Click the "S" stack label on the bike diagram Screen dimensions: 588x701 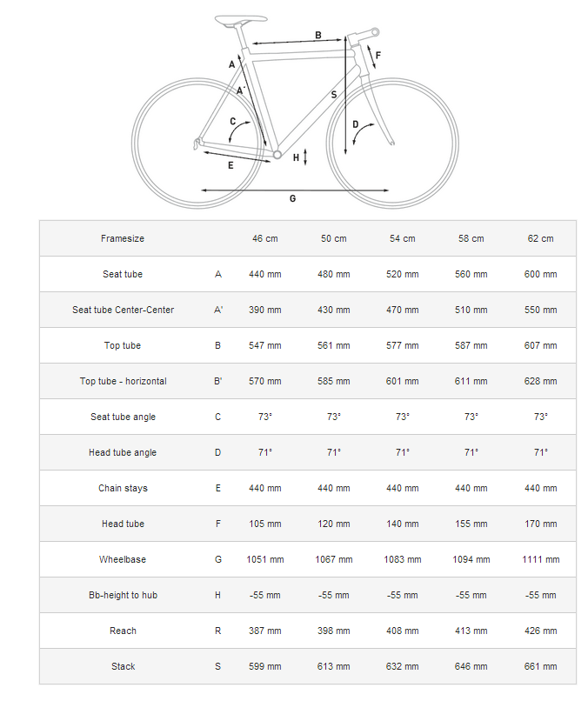[x=333, y=94]
